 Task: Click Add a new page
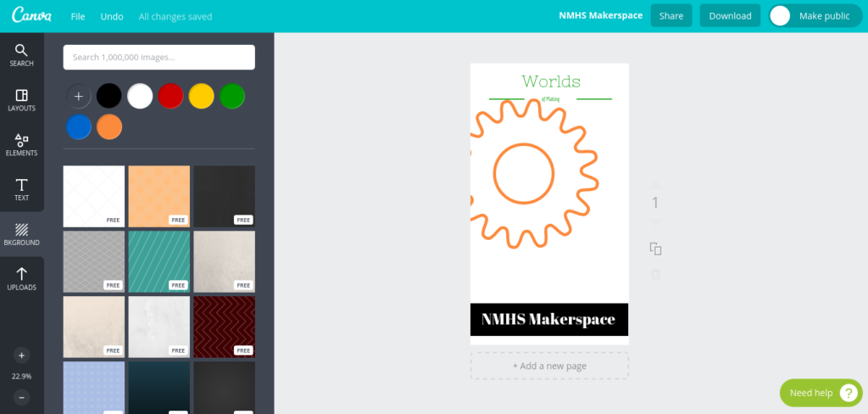pos(549,366)
